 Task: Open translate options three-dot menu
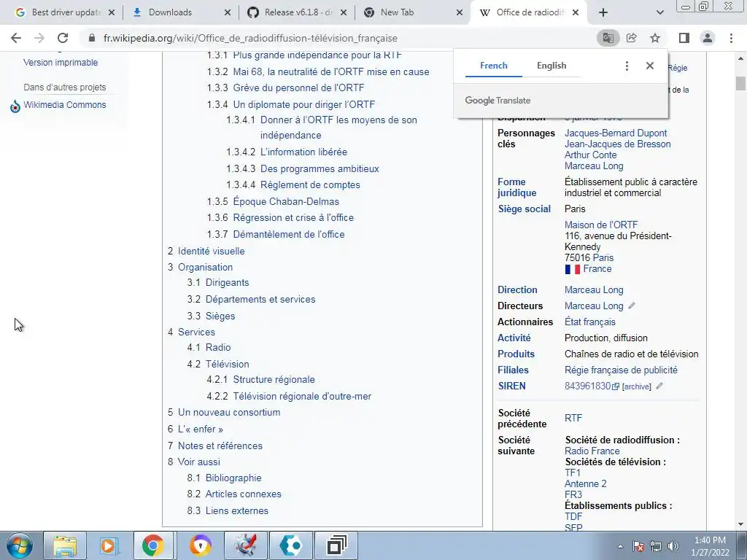pyautogui.click(x=627, y=66)
